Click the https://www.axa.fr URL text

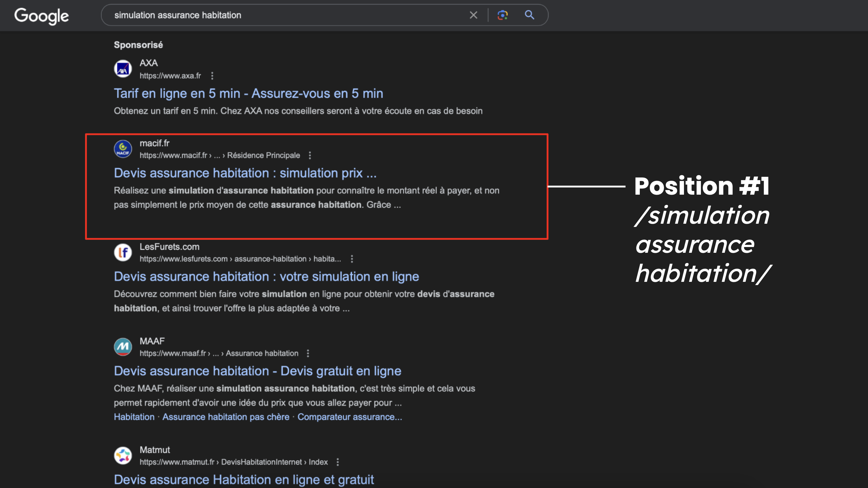tap(170, 76)
